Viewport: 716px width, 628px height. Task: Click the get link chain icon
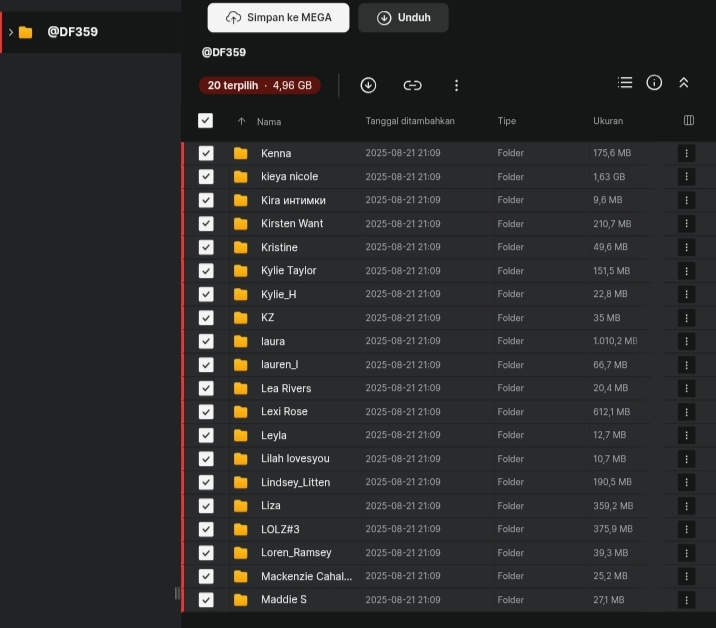tap(412, 85)
